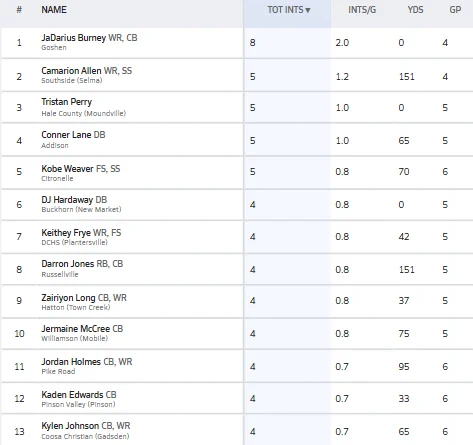Open Pinson Valley (Pinson) team link
473x445 pixels.
click(x=78, y=404)
